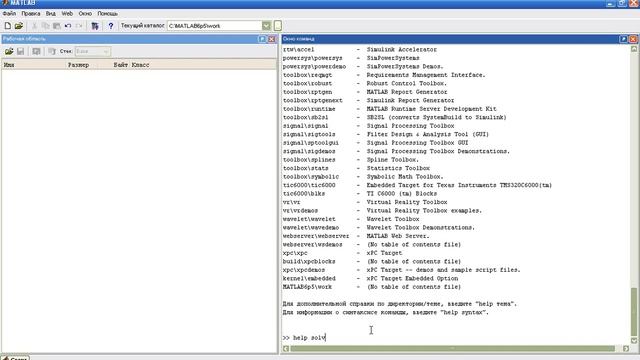Click 'wavelet\wavelet' entry
The width and height of the screenshot is (640, 360).
(x=309, y=219)
